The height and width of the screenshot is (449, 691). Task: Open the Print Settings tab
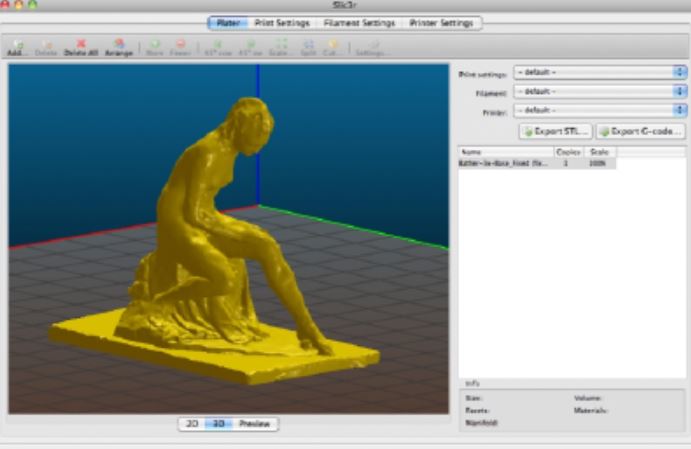point(282,23)
